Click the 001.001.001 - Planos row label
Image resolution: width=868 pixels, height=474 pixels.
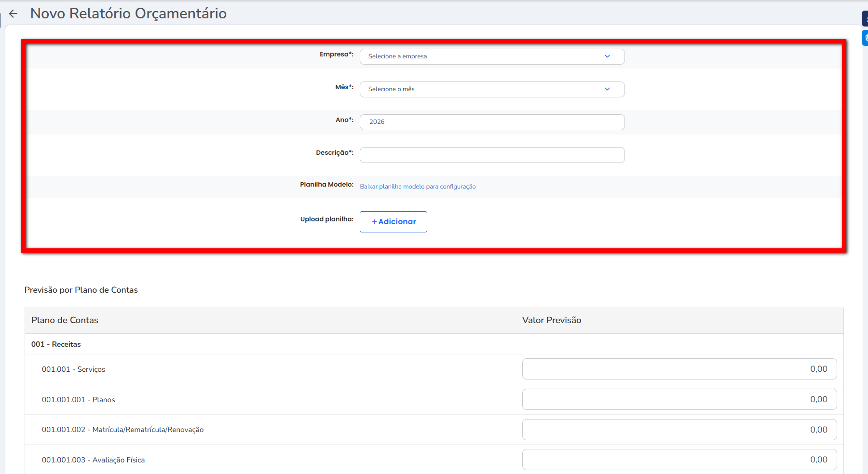pyautogui.click(x=79, y=400)
